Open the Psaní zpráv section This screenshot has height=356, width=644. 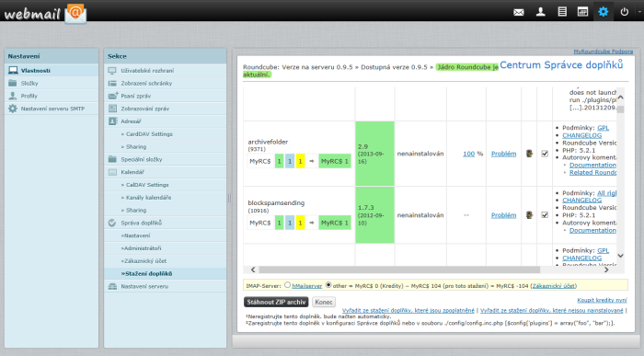pos(165,96)
